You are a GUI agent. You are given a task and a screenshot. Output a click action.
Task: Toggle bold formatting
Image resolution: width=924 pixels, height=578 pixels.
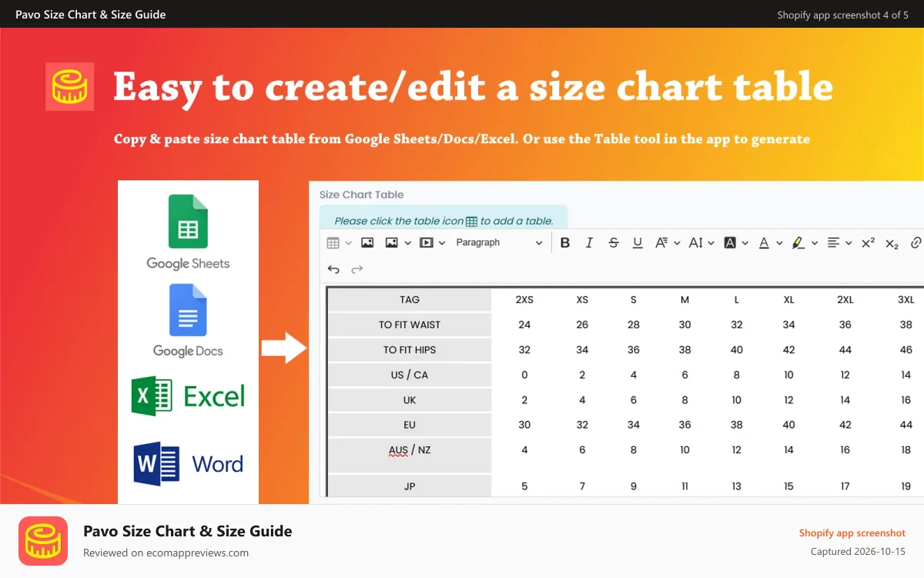click(565, 243)
